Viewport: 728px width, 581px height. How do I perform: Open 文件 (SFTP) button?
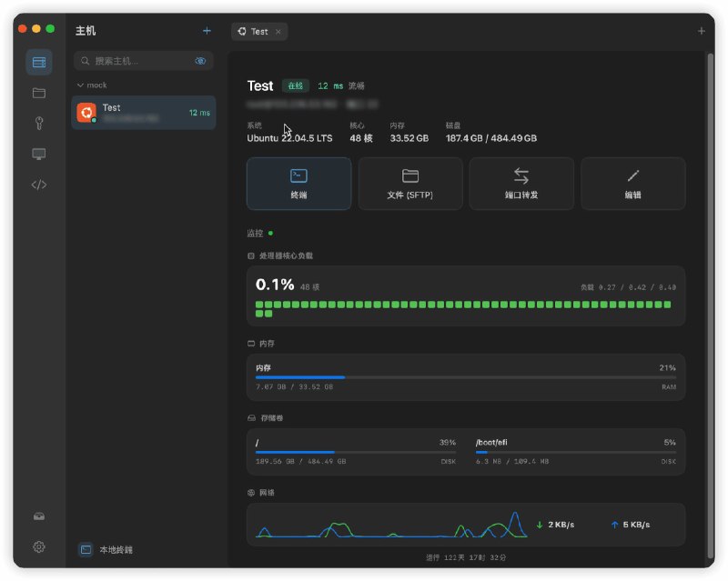[410, 184]
